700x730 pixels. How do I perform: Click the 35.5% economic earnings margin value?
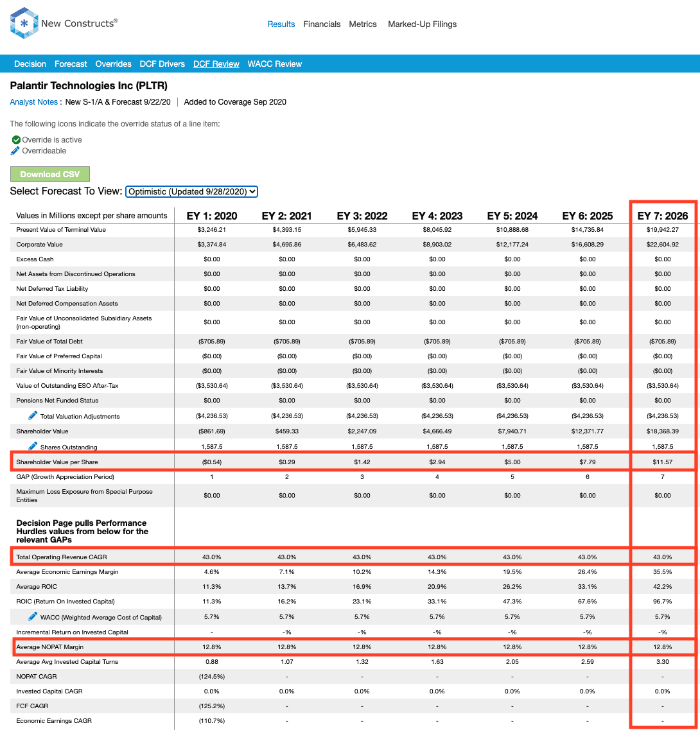[663, 571]
